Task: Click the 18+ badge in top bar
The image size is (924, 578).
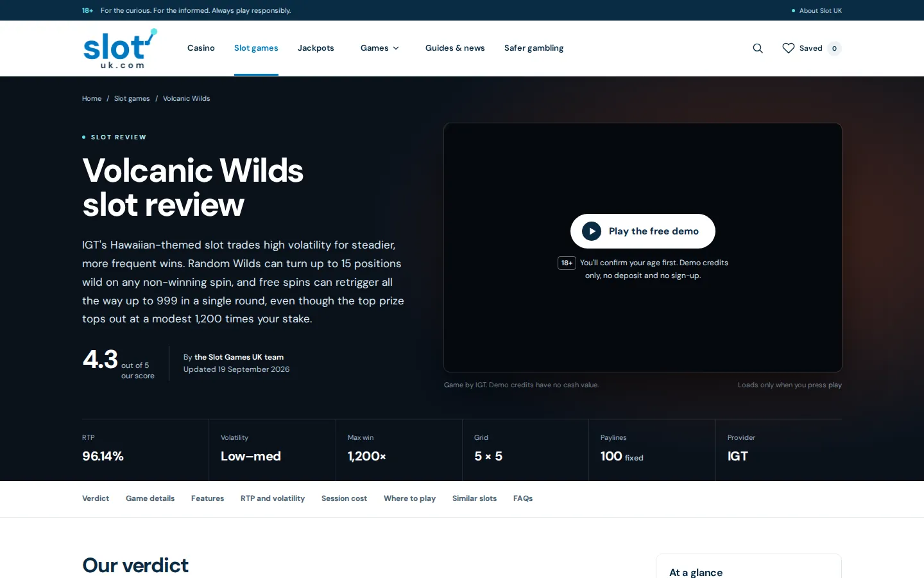Action: tap(87, 10)
